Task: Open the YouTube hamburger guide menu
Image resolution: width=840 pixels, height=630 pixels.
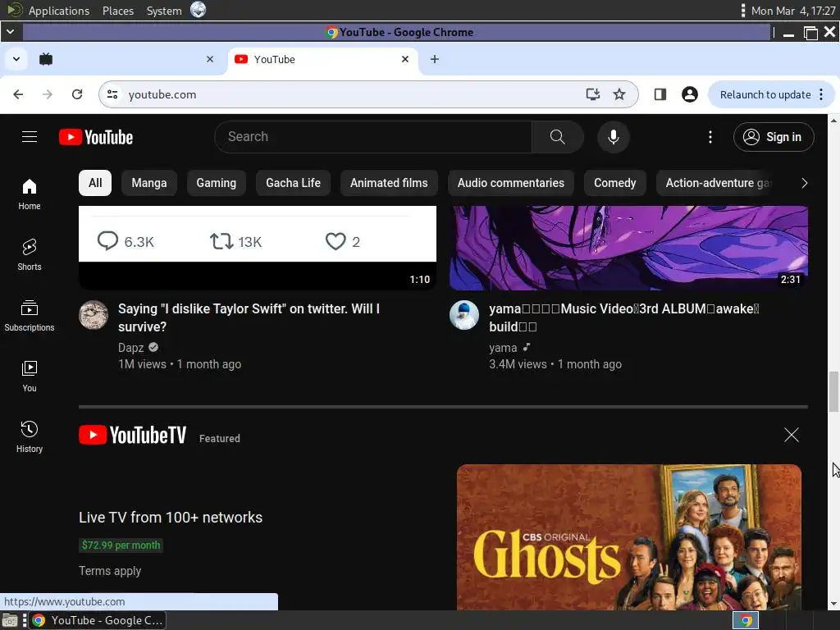Action: pos(30,137)
